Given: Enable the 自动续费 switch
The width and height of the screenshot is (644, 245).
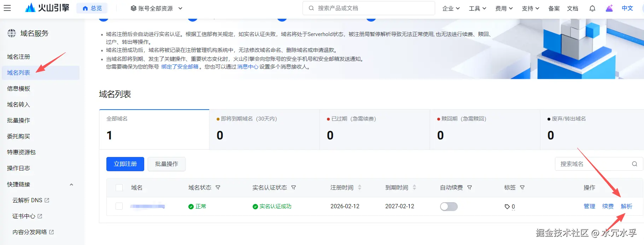Looking at the screenshot, I should click(449, 206).
